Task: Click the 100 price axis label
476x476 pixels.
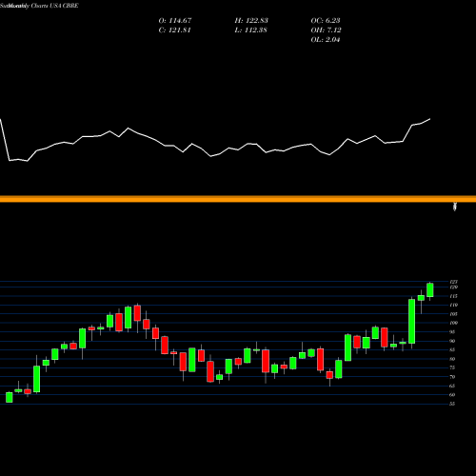Action: point(453,323)
